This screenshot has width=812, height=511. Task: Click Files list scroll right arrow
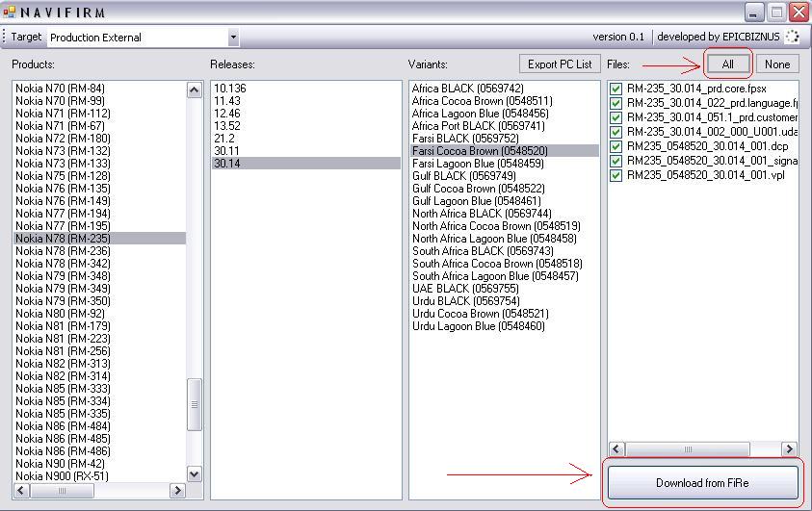(789, 449)
